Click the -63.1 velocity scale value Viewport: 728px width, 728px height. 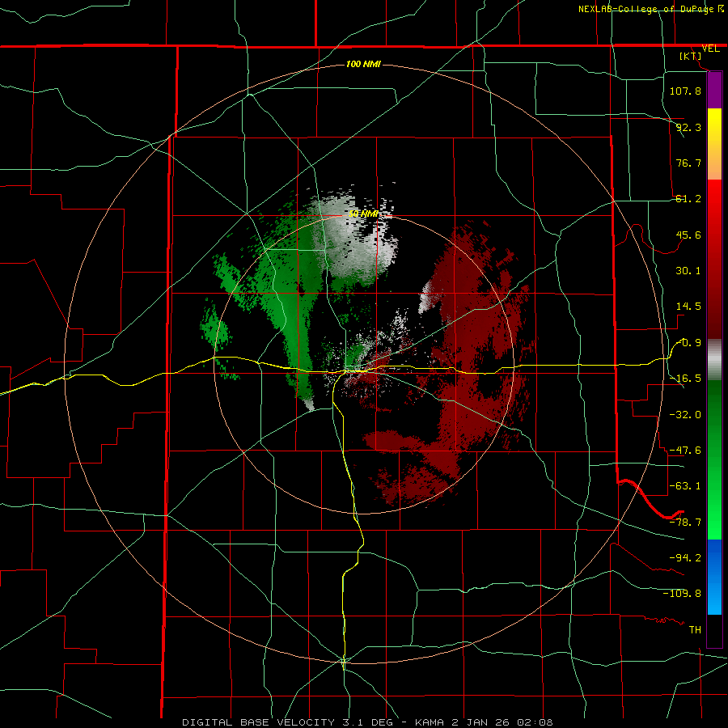click(x=685, y=486)
